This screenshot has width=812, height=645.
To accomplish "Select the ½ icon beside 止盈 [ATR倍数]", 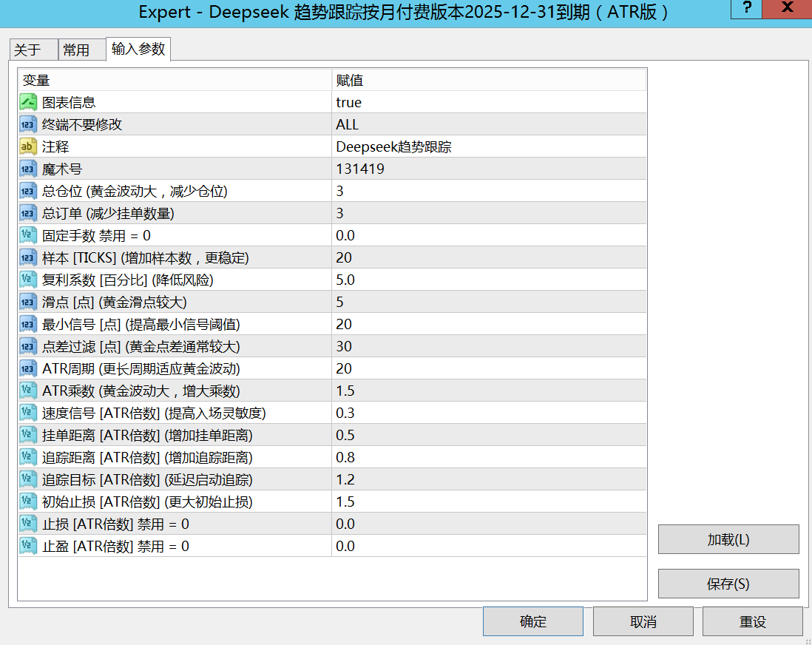I will 28,546.
